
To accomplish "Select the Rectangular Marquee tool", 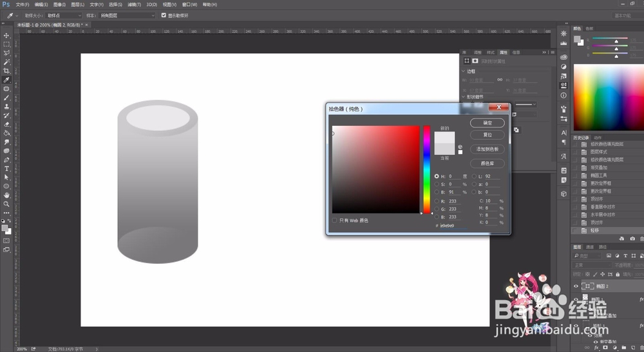I will pyautogui.click(x=6, y=44).
